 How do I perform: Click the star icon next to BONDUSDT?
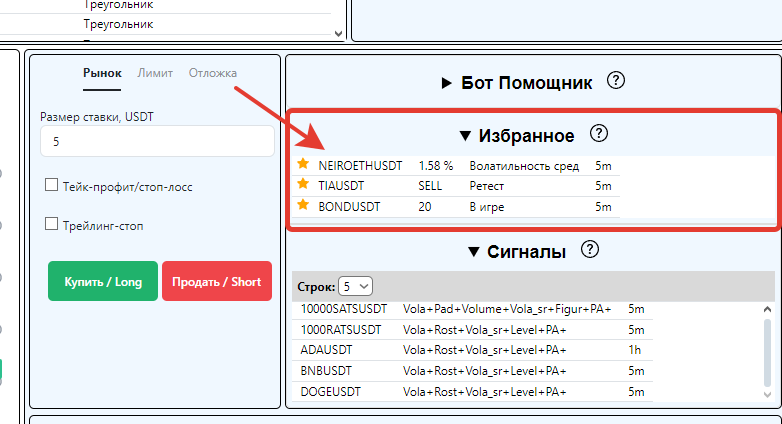click(x=303, y=205)
